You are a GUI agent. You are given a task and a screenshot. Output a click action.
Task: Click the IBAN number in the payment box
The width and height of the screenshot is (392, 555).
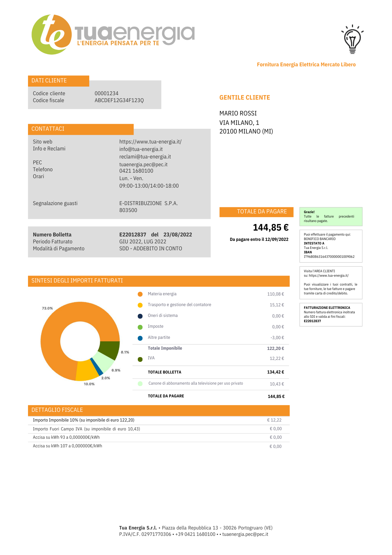coord(329,257)
